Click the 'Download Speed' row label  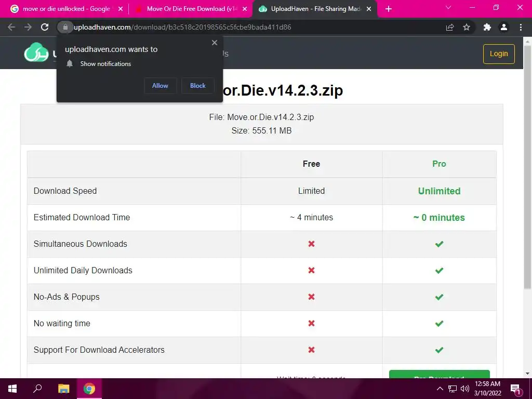pyautogui.click(x=65, y=191)
